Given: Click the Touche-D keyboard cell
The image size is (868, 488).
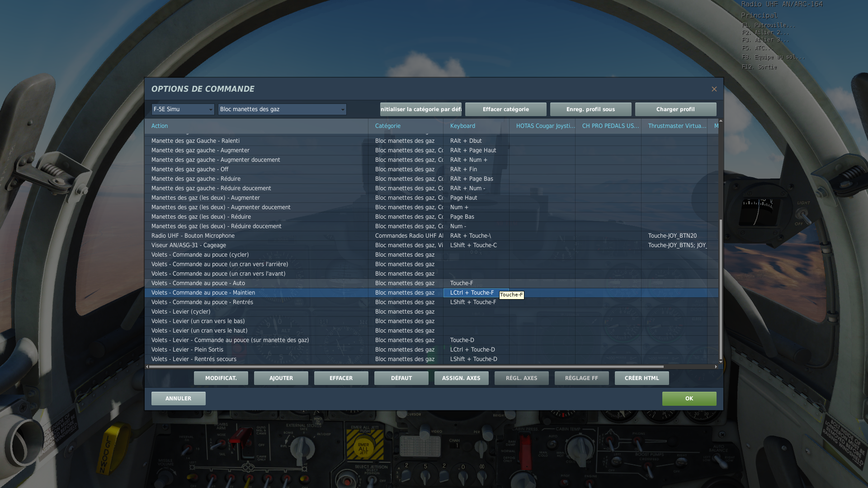Looking at the screenshot, I should [476, 340].
